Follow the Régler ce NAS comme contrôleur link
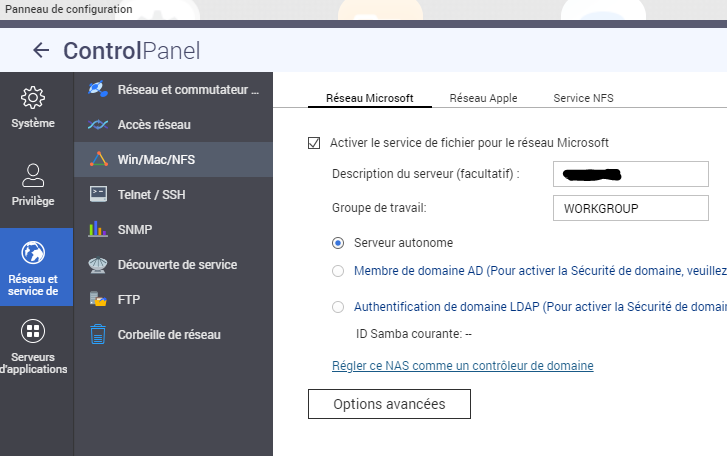727x456 pixels. pyautogui.click(x=462, y=366)
